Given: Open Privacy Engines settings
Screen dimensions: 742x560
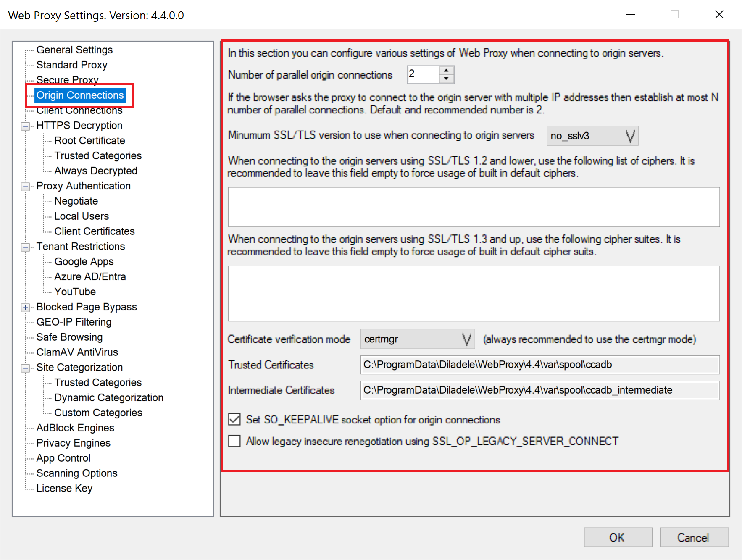Looking at the screenshot, I should [73, 443].
